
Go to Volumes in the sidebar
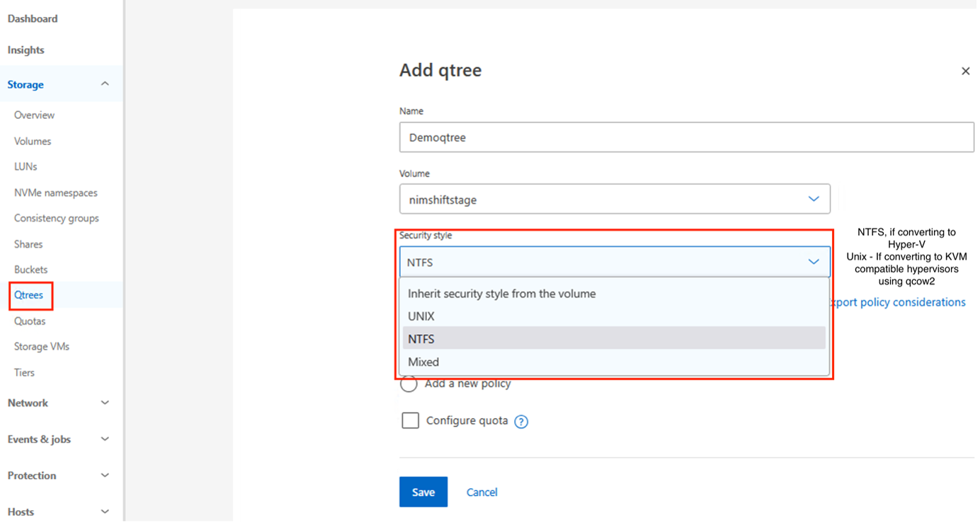pos(33,141)
